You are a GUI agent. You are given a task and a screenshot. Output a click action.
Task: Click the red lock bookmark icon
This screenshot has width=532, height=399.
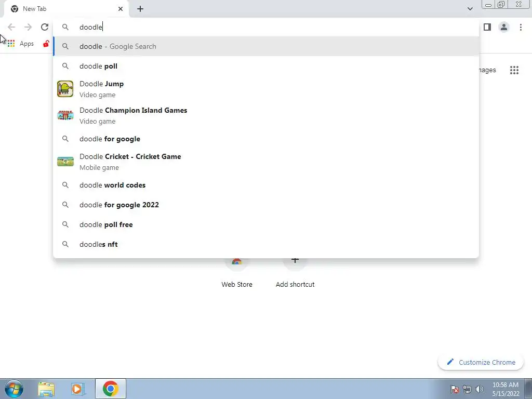[x=46, y=44]
